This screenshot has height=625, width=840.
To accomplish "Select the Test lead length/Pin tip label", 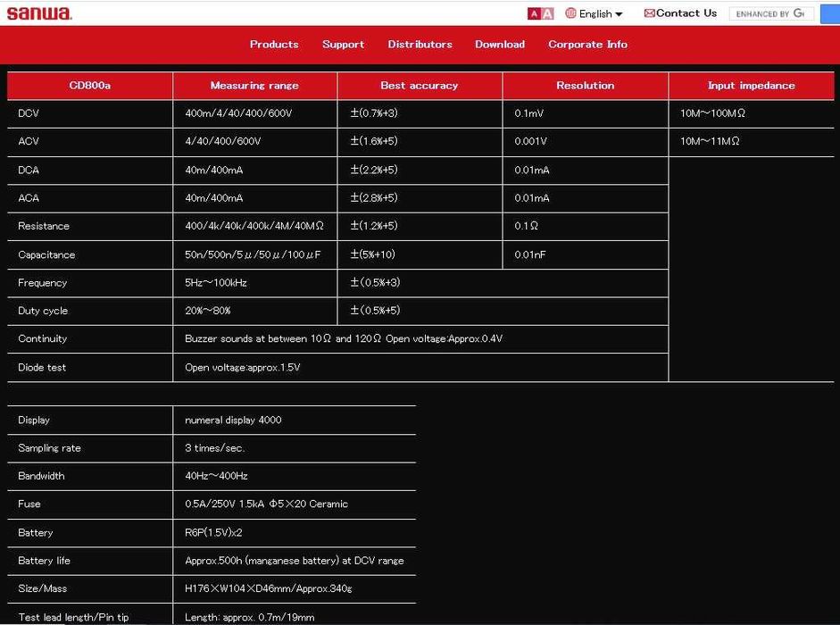I will [x=73, y=618].
